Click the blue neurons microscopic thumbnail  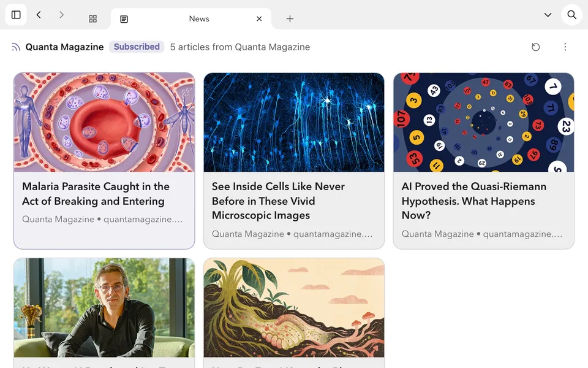[294, 123]
